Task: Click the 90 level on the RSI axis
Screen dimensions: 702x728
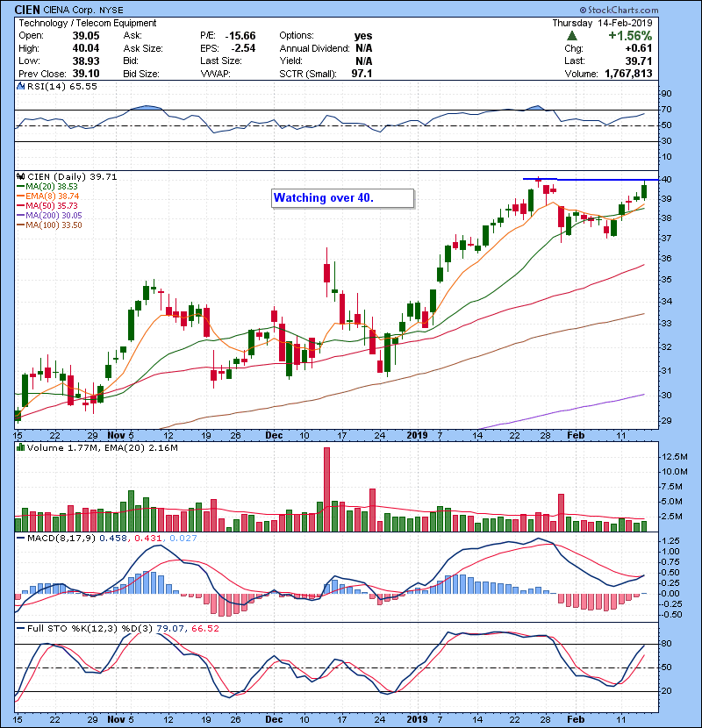Action: [667, 94]
